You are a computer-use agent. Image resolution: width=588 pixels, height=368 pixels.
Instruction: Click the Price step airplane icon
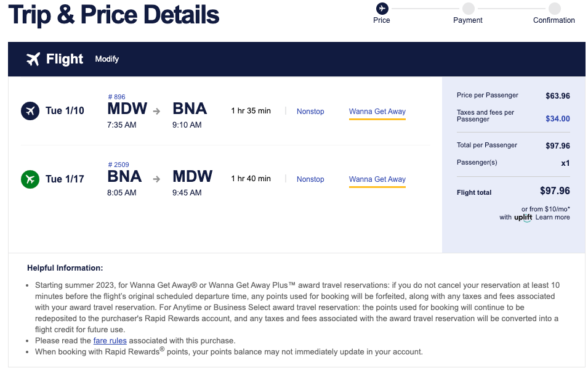coord(382,9)
